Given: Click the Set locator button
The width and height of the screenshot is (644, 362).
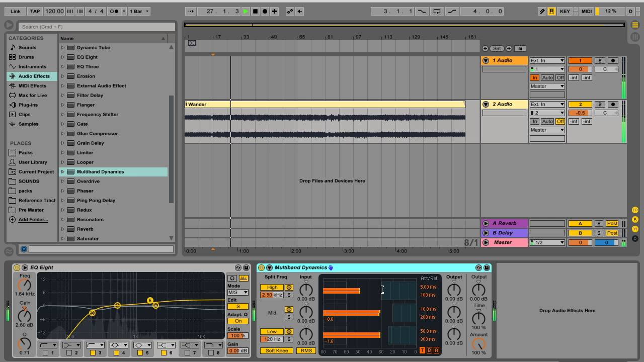Looking at the screenshot, I should pyautogui.click(x=497, y=48).
